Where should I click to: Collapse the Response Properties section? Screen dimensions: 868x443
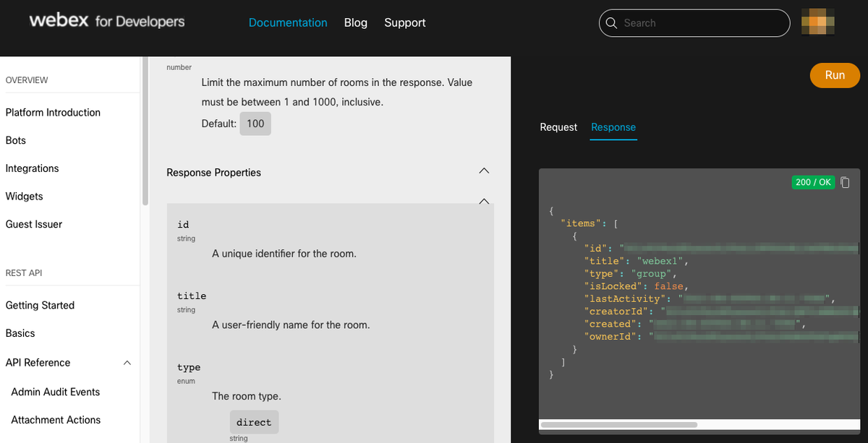485,171
